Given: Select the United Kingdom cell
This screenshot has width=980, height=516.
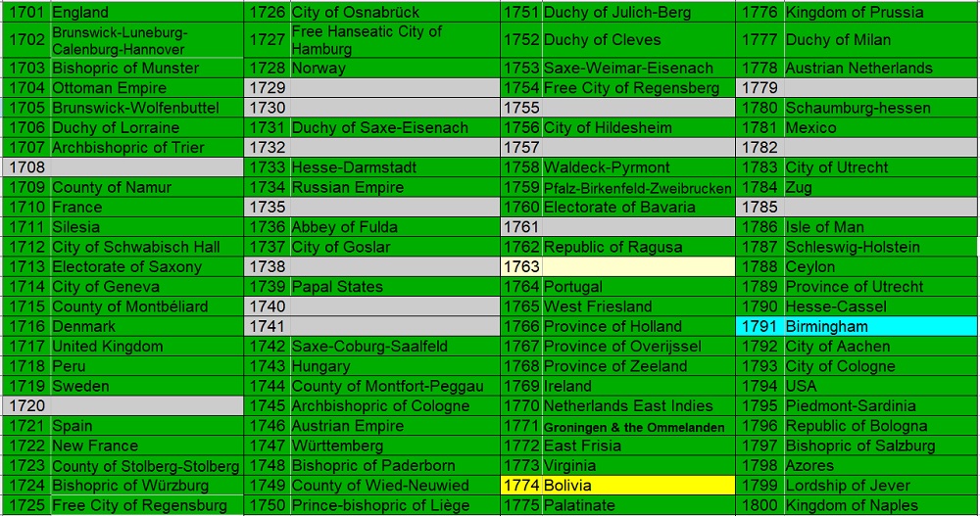Looking at the screenshot, I should [x=146, y=347].
